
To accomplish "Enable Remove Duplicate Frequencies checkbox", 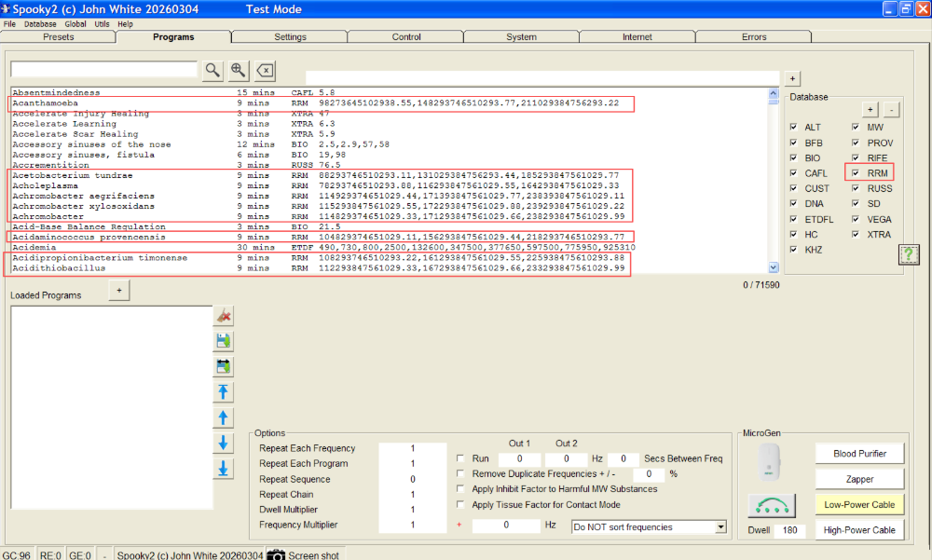I will 461,473.
